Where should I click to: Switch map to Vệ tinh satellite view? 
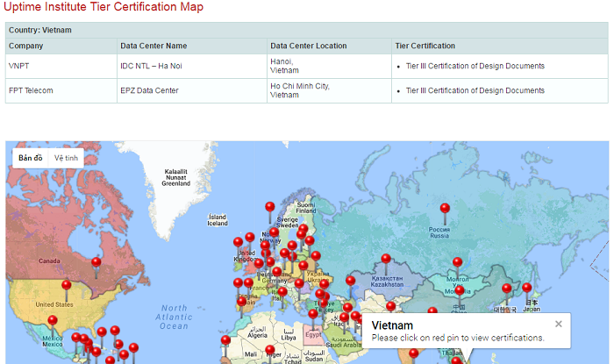coord(66,158)
